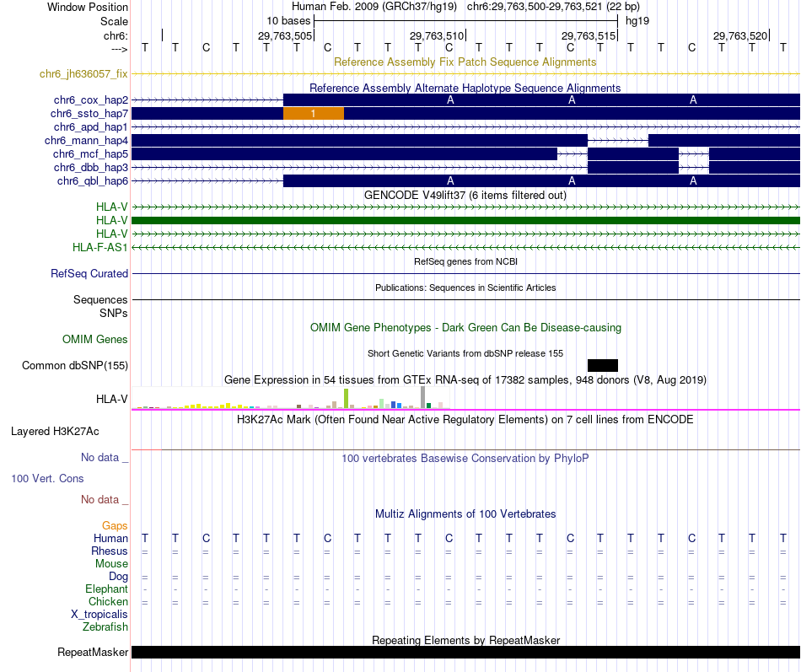Select the HLA-F-AS1 gene label

pos(100,247)
